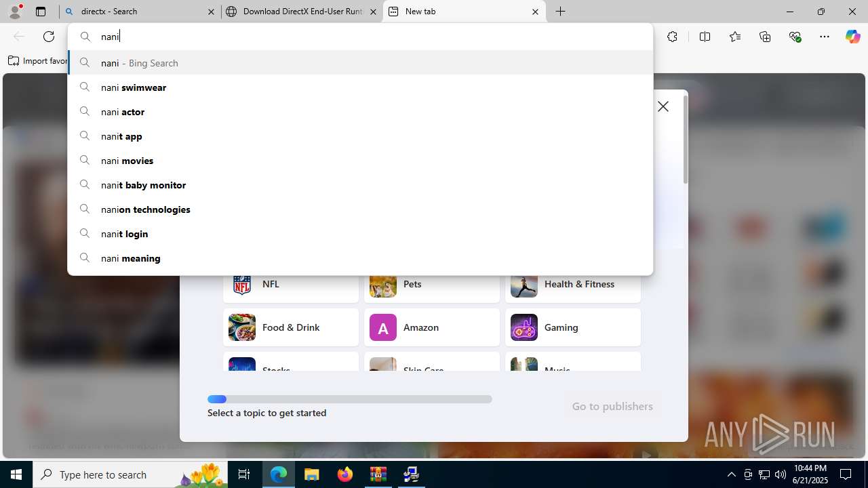This screenshot has height=488, width=868.
Task: Switch to the directx - Search tab
Action: tap(139, 12)
